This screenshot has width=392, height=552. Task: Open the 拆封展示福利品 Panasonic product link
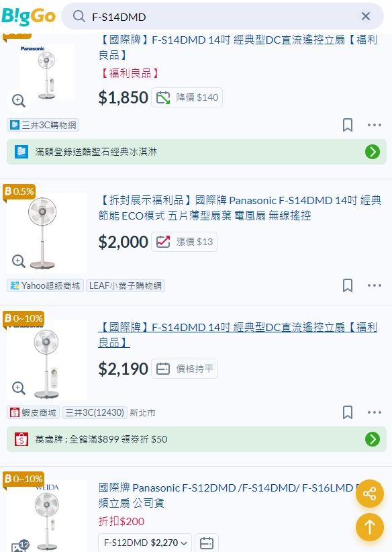pos(240,208)
